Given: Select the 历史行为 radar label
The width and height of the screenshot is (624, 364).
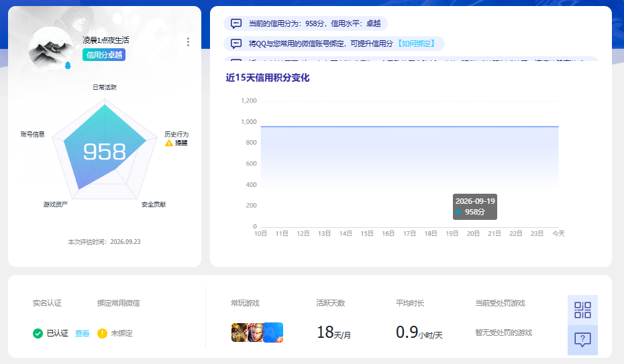Looking at the screenshot, I should point(176,134).
